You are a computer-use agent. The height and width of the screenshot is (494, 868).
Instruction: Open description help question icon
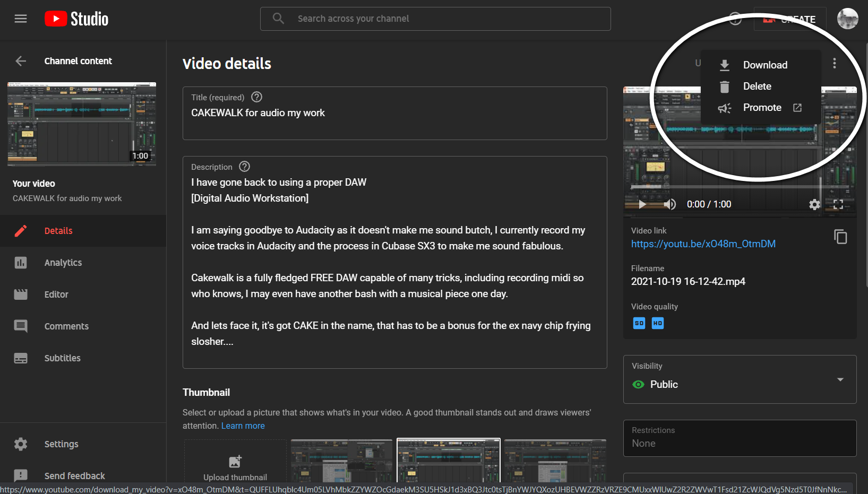click(x=245, y=167)
